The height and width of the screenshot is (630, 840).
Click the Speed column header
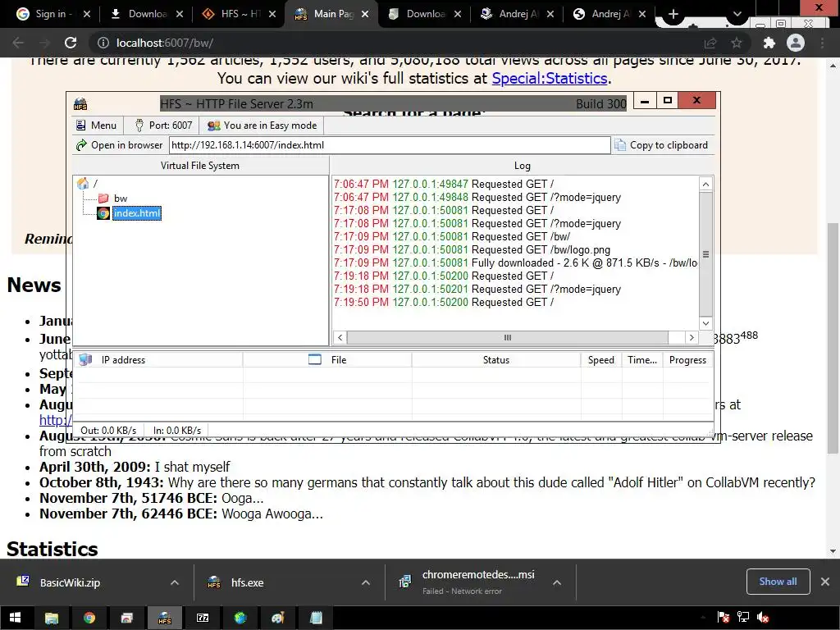pyautogui.click(x=601, y=360)
